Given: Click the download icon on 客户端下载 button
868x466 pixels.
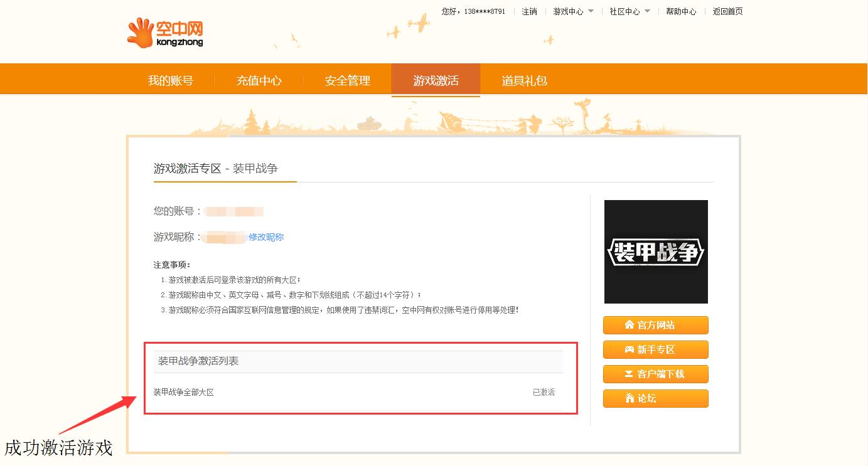Looking at the screenshot, I should 629,374.
